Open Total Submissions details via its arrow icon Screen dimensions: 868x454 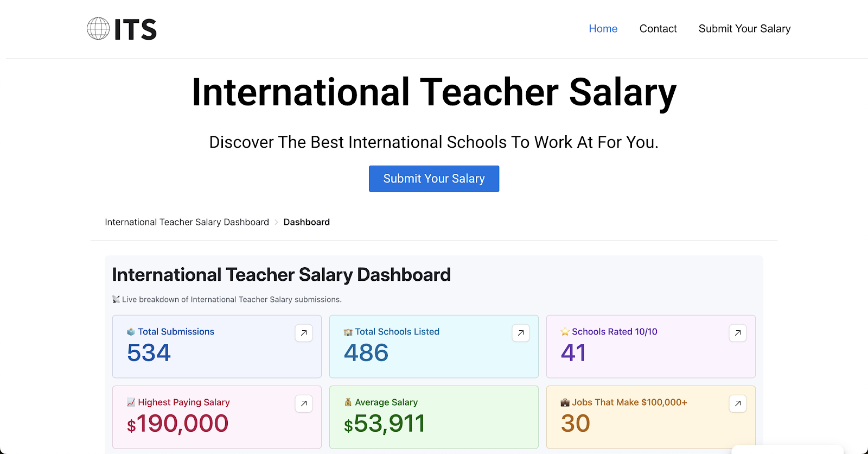pos(303,333)
